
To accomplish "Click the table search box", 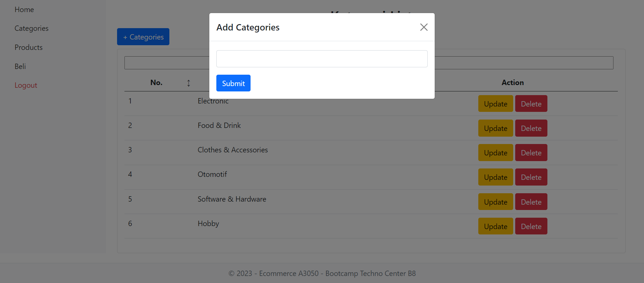I will point(523,63).
